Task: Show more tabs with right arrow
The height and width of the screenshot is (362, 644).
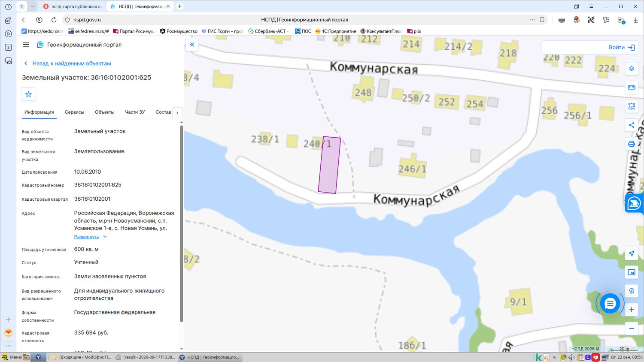Action: point(177,113)
